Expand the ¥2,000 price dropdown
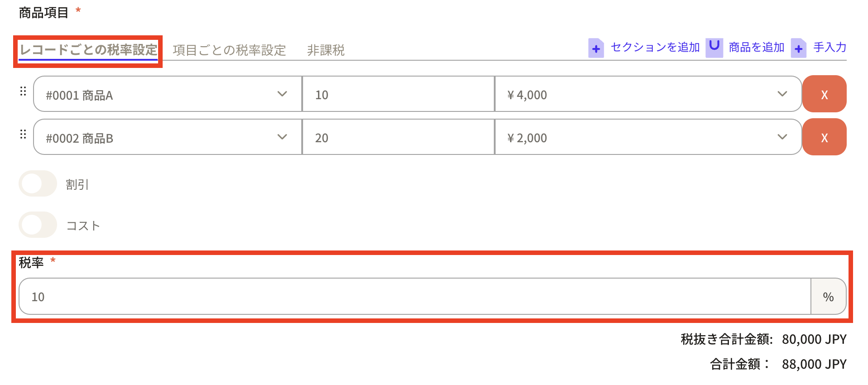Image resolution: width=868 pixels, height=385 pixels. point(647,137)
